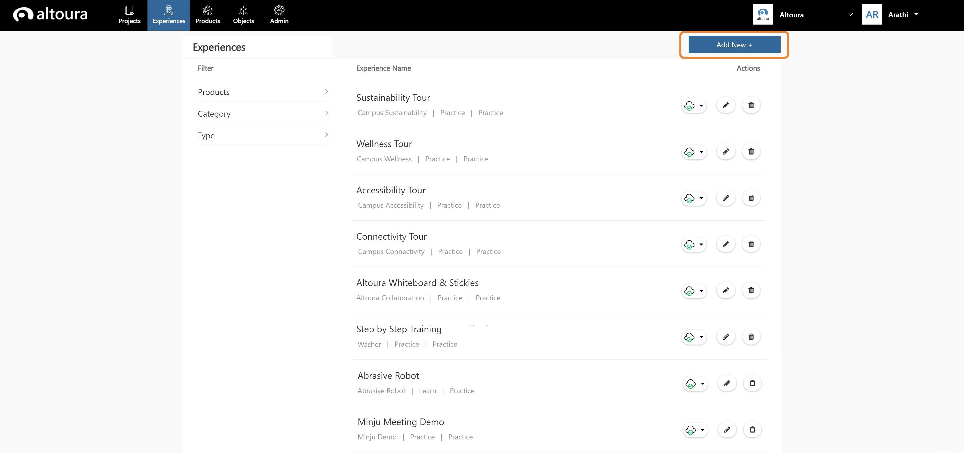Open the Projects section
Screen dimensions: 980x453
(x=129, y=15)
